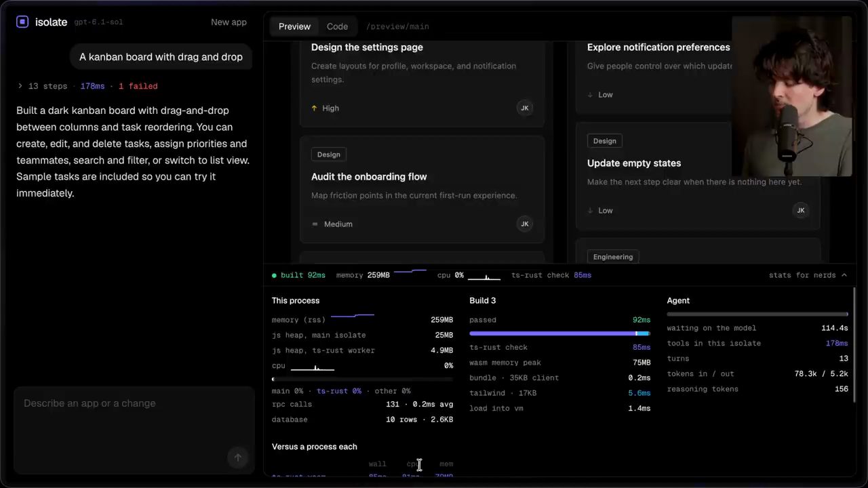Click the rpc calls row
The height and width of the screenshot is (488, 868).
362,405
